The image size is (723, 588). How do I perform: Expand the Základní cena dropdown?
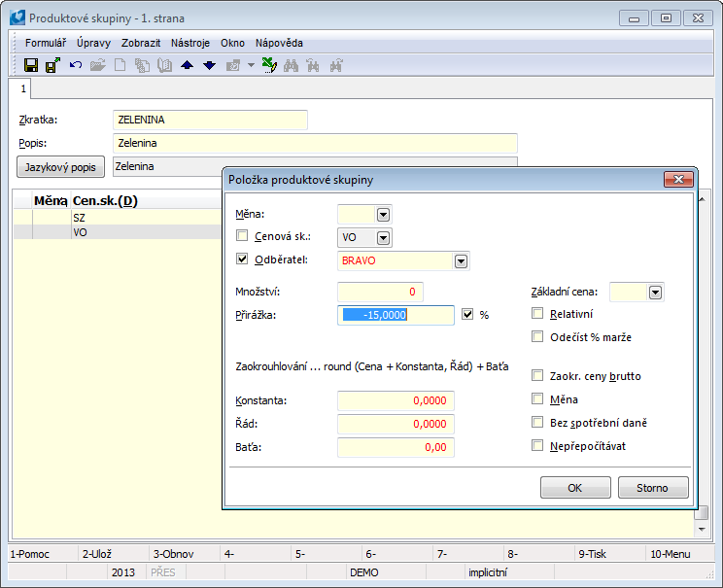(x=655, y=292)
